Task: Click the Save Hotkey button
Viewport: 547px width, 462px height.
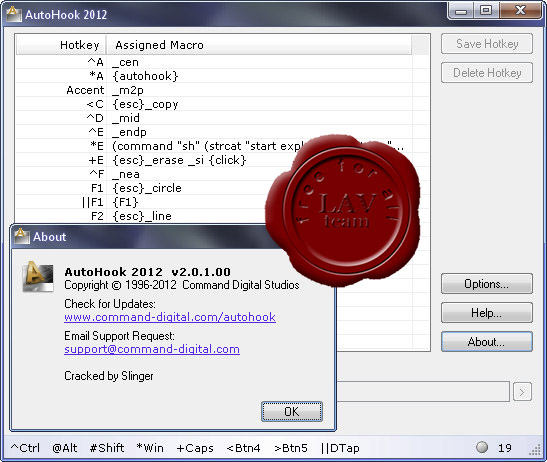Action: [x=487, y=44]
